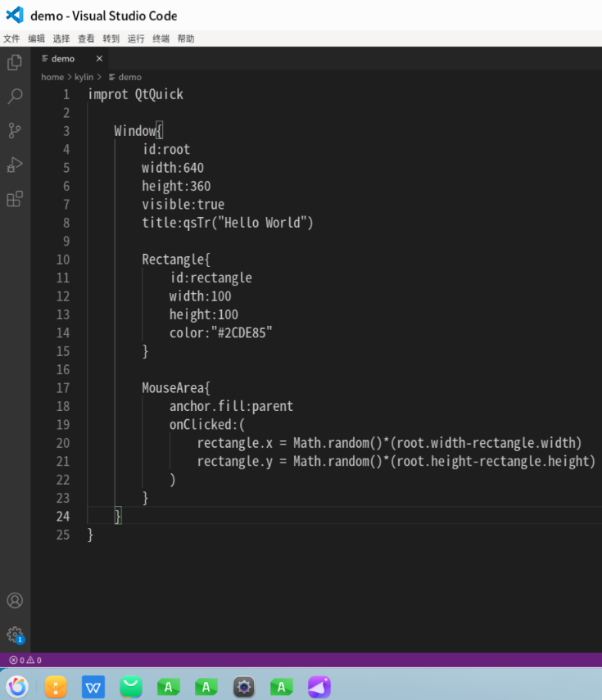Open the 文件 menu

[x=11, y=38]
